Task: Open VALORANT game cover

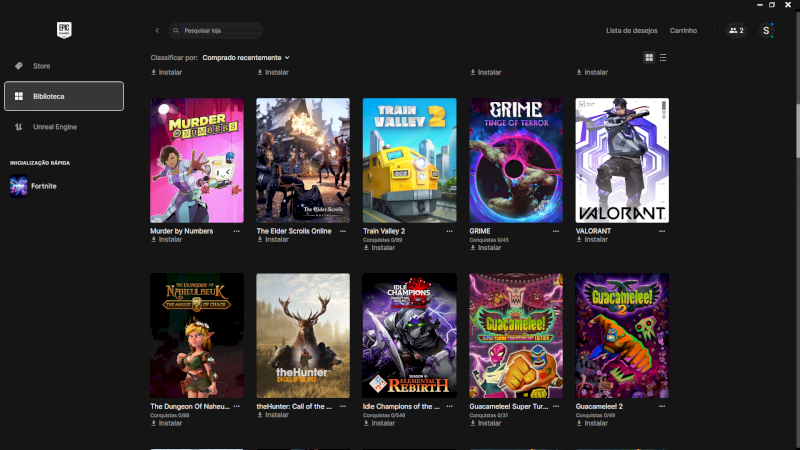Action: (x=622, y=160)
